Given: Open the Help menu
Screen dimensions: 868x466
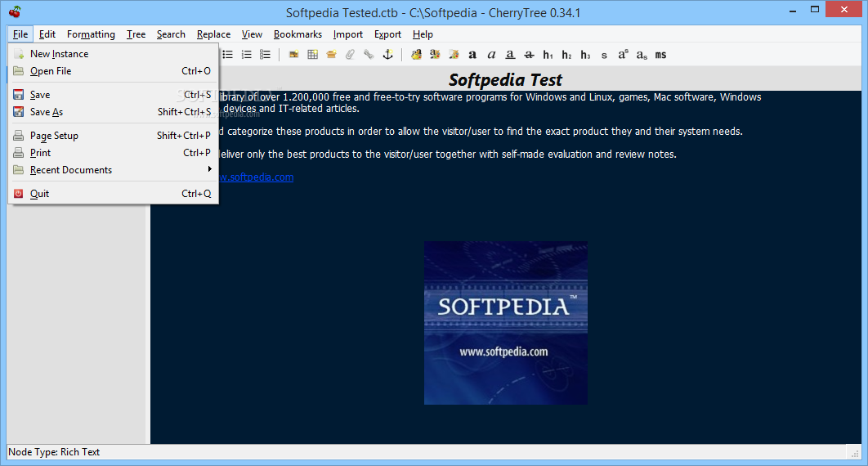Looking at the screenshot, I should pyautogui.click(x=423, y=34).
